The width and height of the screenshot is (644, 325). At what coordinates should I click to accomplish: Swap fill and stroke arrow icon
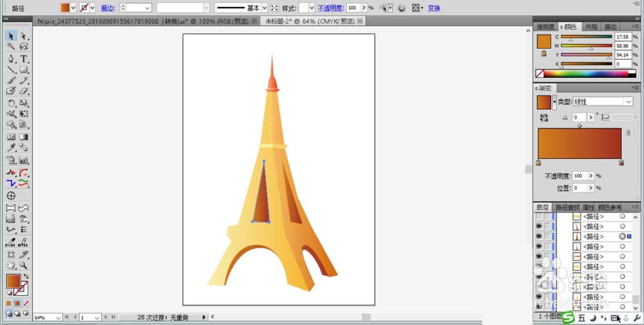[26, 276]
